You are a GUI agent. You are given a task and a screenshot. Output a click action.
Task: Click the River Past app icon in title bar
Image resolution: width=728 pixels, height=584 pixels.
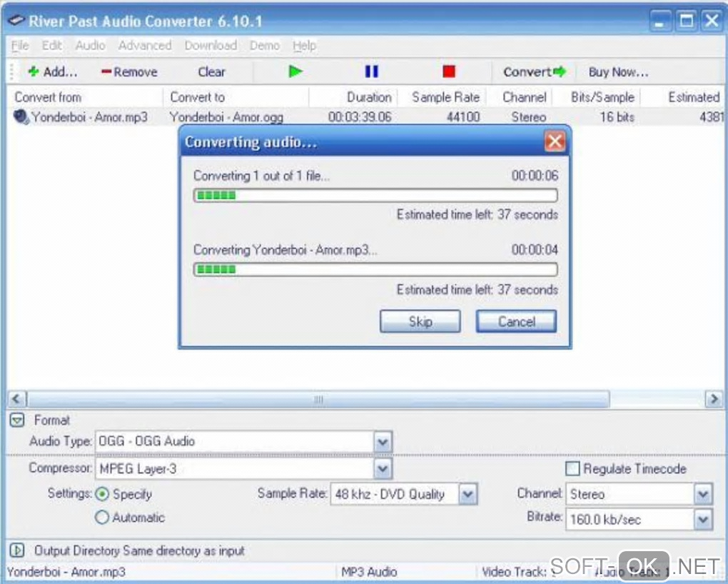click(16, 21)
